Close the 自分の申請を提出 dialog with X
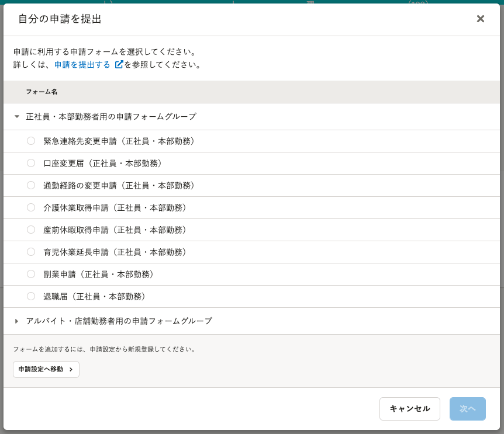Screen dimensions: 504x434 tap(480, 19)
